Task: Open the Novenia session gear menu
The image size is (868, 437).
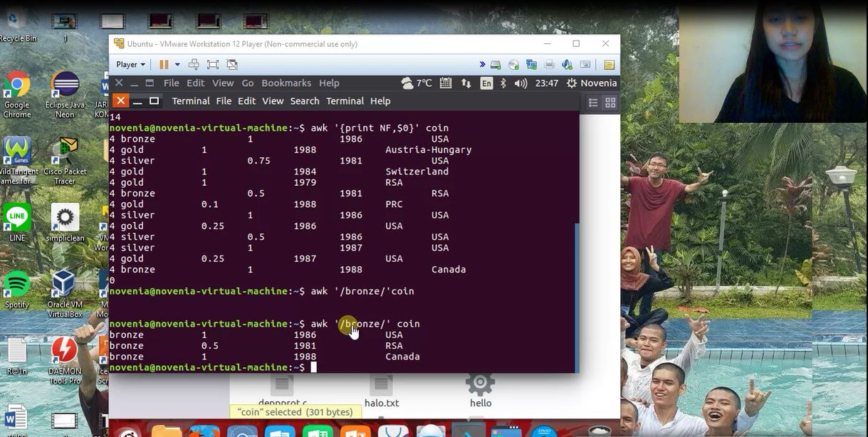Action: click(x=591, y=83)
